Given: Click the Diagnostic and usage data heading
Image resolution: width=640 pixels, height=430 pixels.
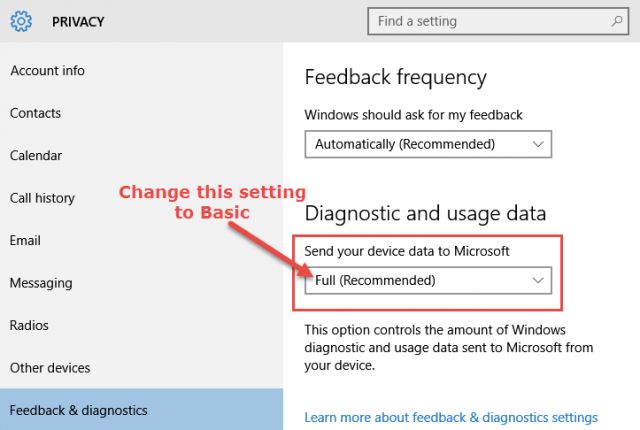Looking at the screenshot, I should 425,213.
